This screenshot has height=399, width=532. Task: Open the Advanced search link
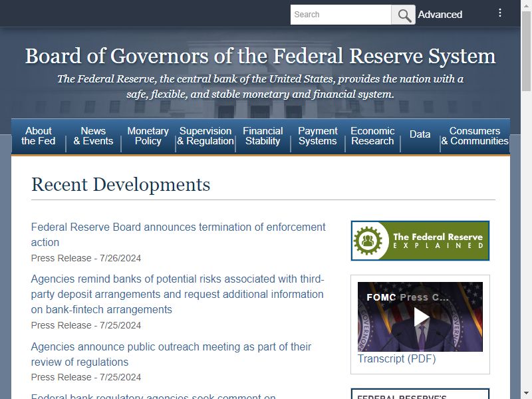point(440,15)
